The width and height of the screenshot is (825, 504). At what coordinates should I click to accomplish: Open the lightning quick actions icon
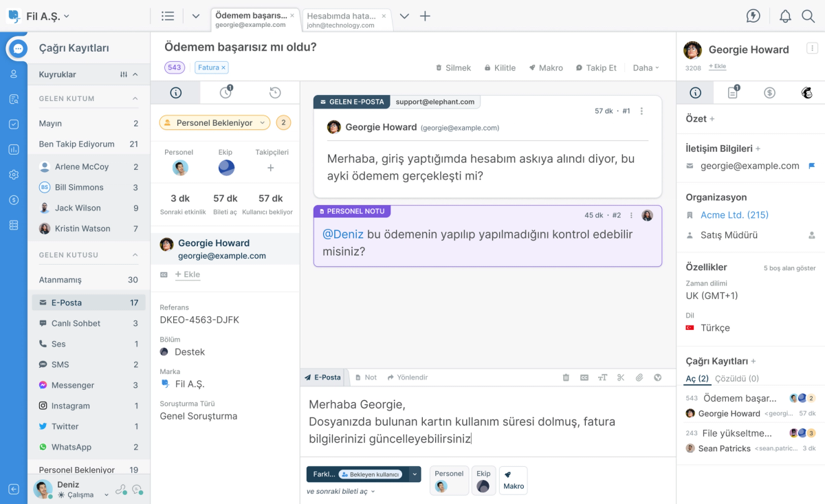click(753, 16)
